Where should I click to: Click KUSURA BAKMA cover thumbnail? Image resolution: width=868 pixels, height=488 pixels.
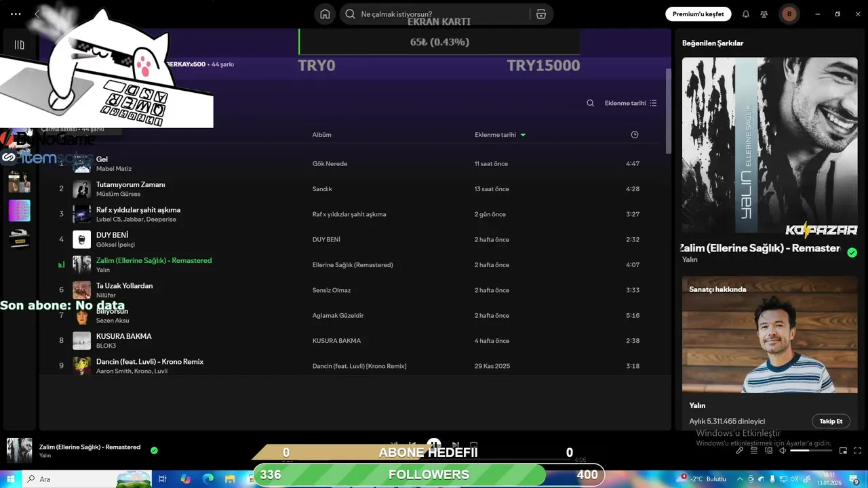click(x=81, y=340)
